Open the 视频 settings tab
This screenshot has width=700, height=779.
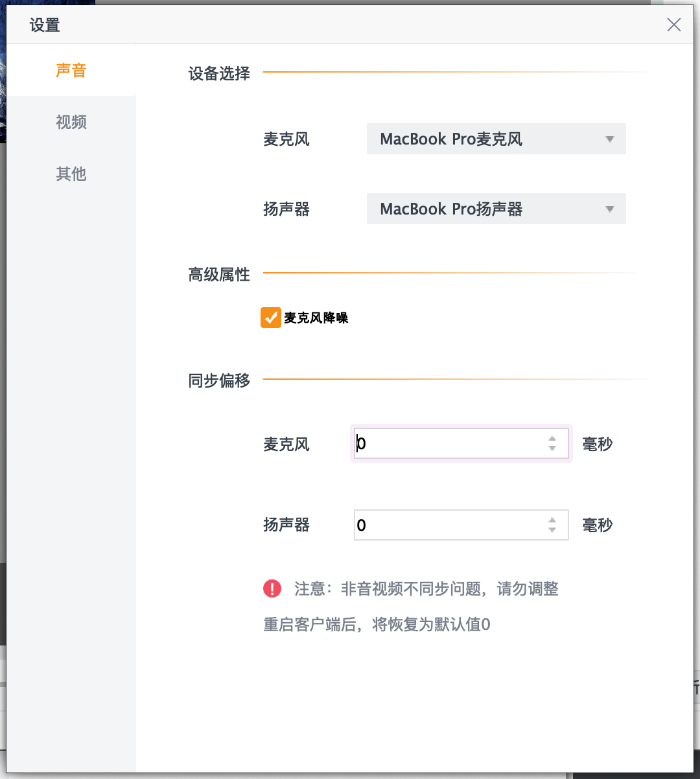tap(71, 122)
